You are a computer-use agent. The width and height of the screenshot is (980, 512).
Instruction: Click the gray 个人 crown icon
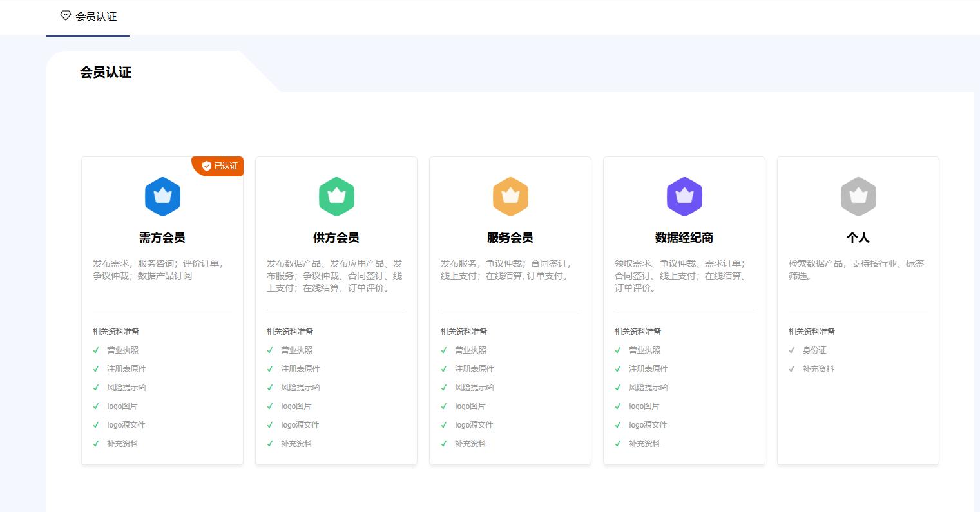858,196
